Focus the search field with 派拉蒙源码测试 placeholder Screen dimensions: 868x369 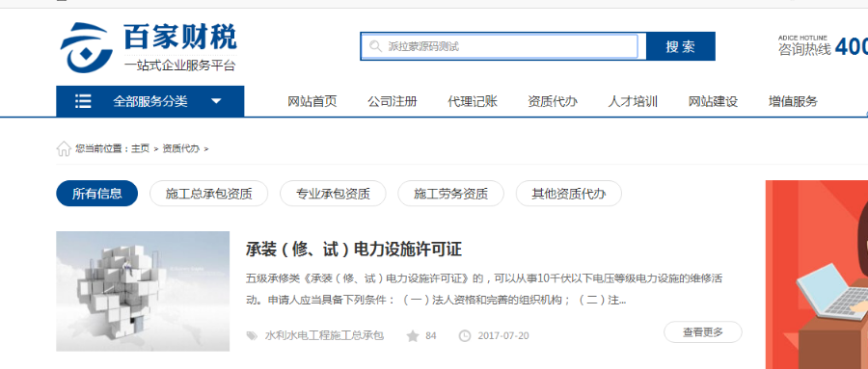click(500, 46)
